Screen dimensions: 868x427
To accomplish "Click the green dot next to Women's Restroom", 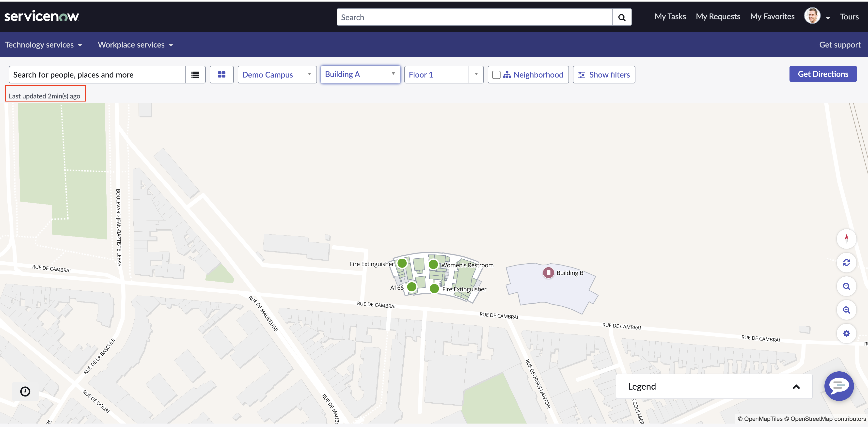I will click(433, 265).
